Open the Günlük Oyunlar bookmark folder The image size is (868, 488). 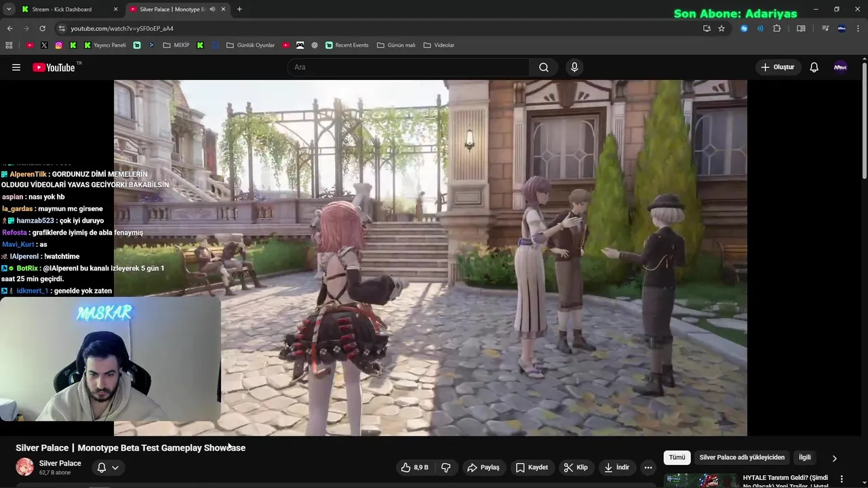point(251,45)
